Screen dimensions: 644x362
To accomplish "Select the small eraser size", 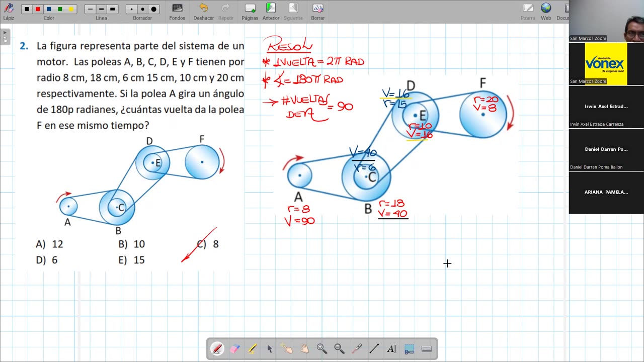I will click(132, 9).
